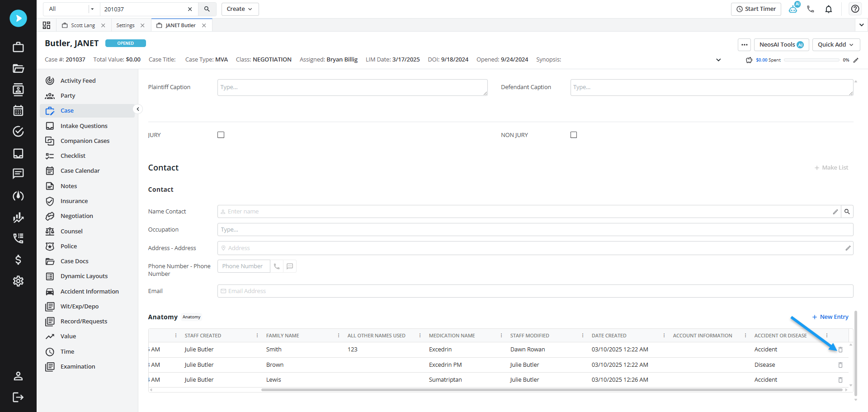Close the JANET Butler tab

[x=204, y=25]
